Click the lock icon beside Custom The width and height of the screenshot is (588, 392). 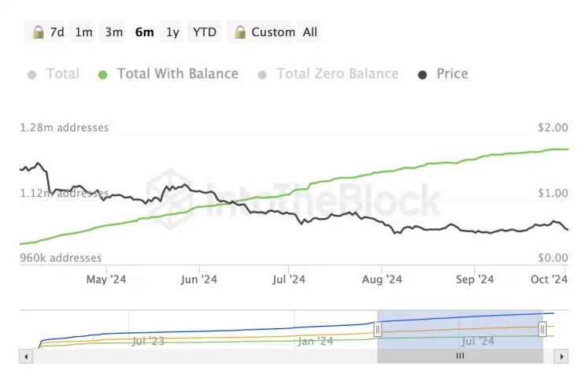click(x=239, y=32)
